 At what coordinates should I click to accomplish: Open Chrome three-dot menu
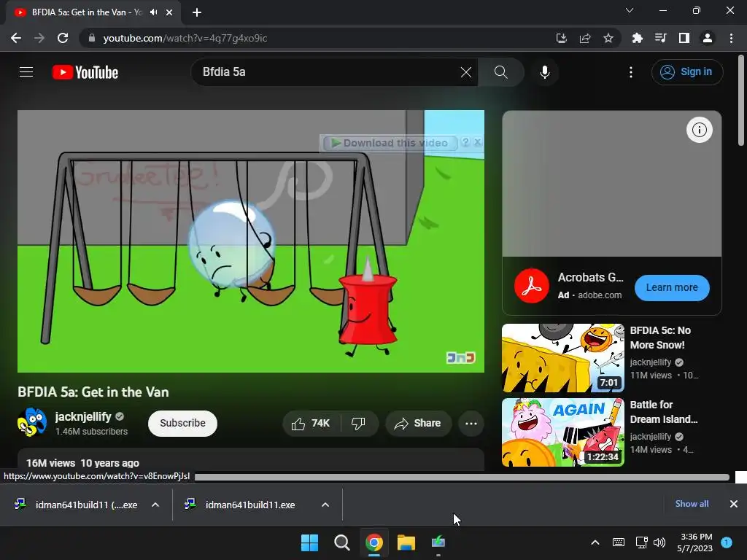[731, 38]
